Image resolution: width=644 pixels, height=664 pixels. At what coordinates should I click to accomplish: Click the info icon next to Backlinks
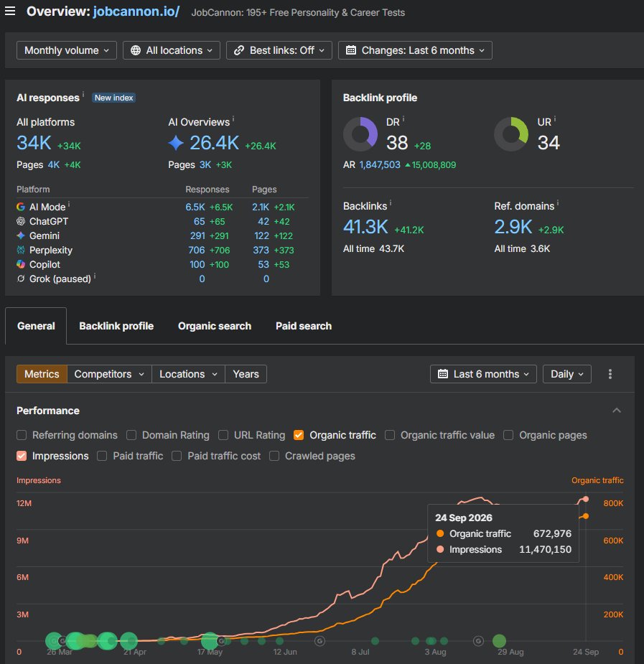(391, 203)
